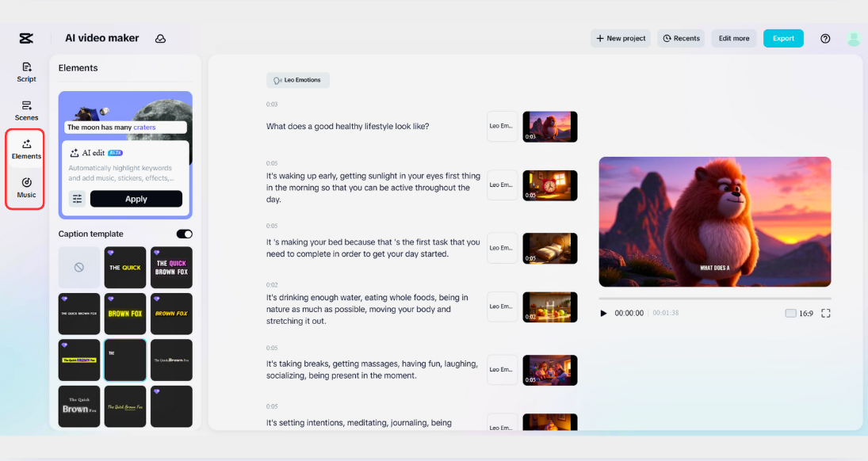
Task: Choose the 'THE QUICK' yellow caption template
Action: 125,267
